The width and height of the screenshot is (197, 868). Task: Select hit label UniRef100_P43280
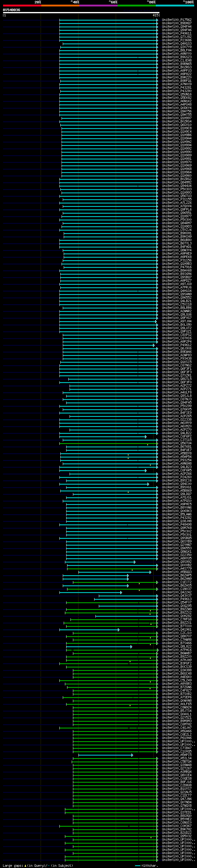pyautogui.click(x=176, y=91)
